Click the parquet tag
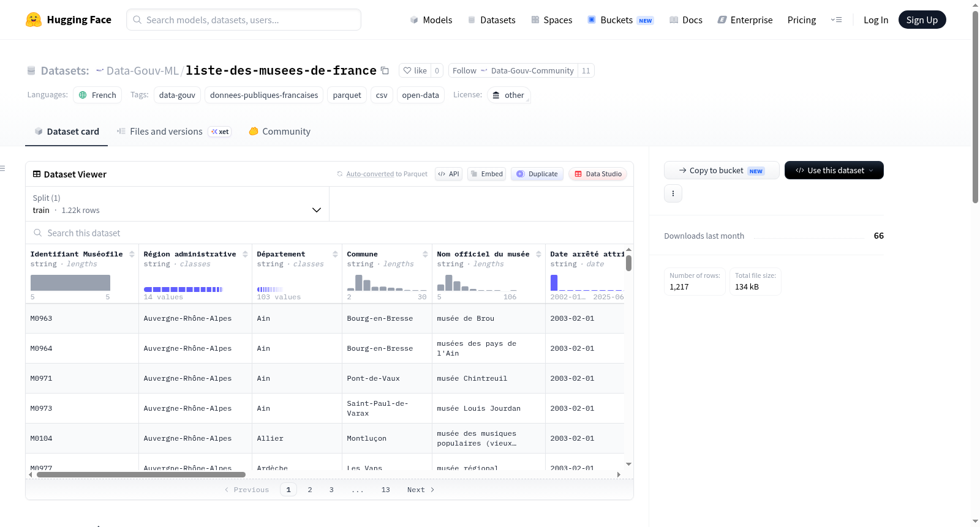The image size is (980, 527). [x=347, y=95]
